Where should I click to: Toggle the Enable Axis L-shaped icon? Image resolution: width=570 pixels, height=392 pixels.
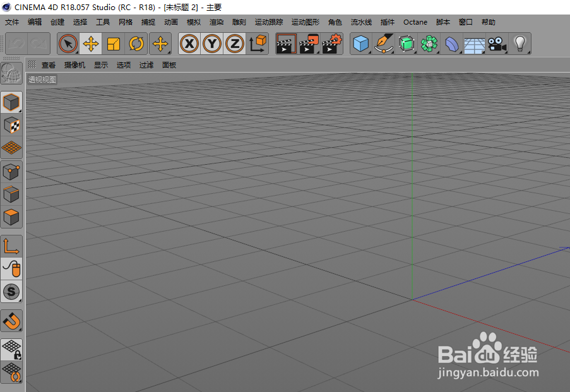tap(11, 246)
